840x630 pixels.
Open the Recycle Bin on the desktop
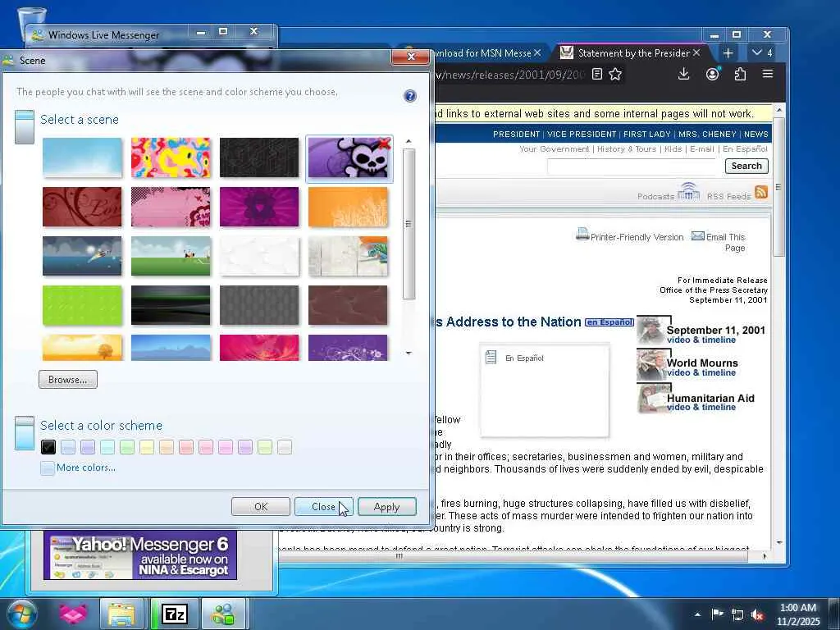click(x=32, y=21)
